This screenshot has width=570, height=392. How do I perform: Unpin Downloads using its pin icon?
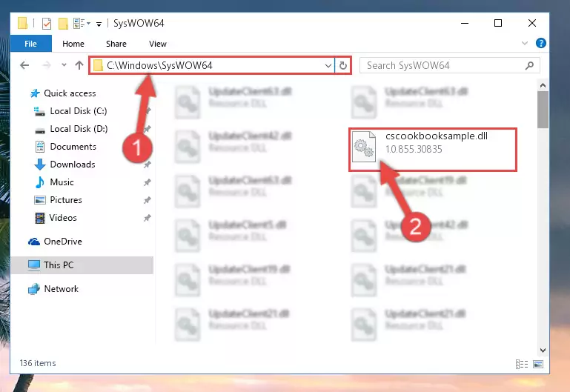[148, 165]
